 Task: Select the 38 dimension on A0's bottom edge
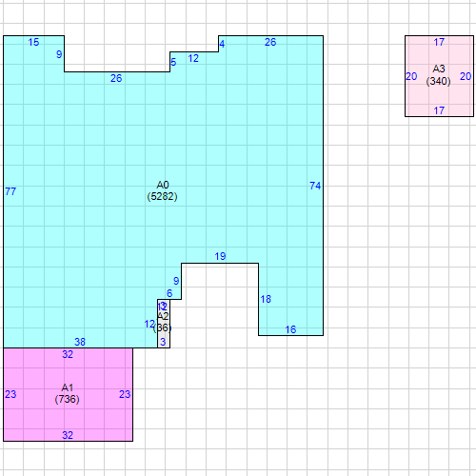pyautogui.click(x=80, y=342)
